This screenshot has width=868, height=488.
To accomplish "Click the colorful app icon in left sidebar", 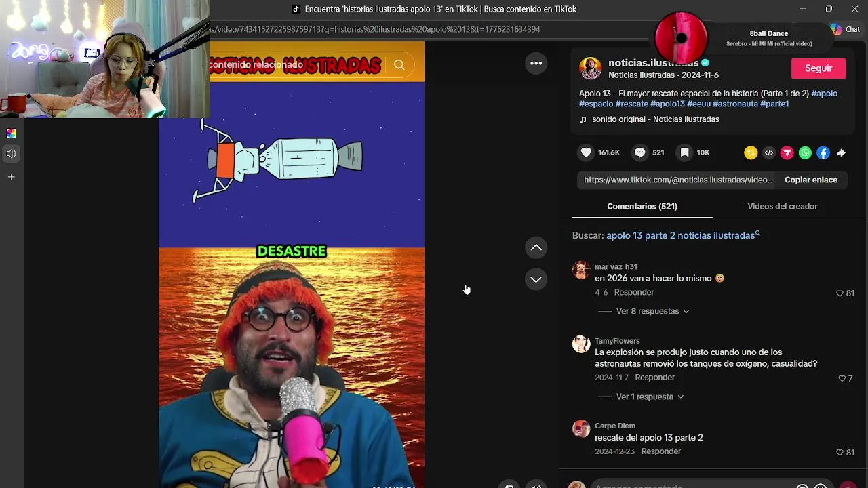I will (x=12, y=134).
